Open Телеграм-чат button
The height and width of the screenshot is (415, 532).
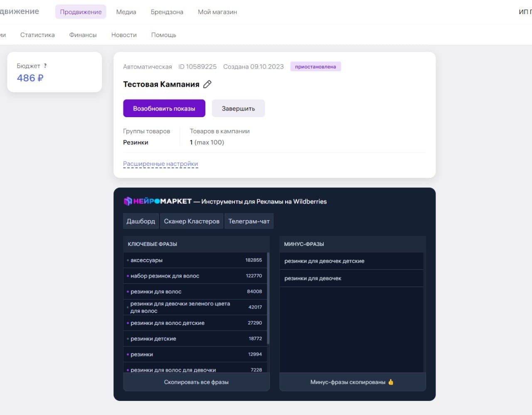click(x=249, y=221)
